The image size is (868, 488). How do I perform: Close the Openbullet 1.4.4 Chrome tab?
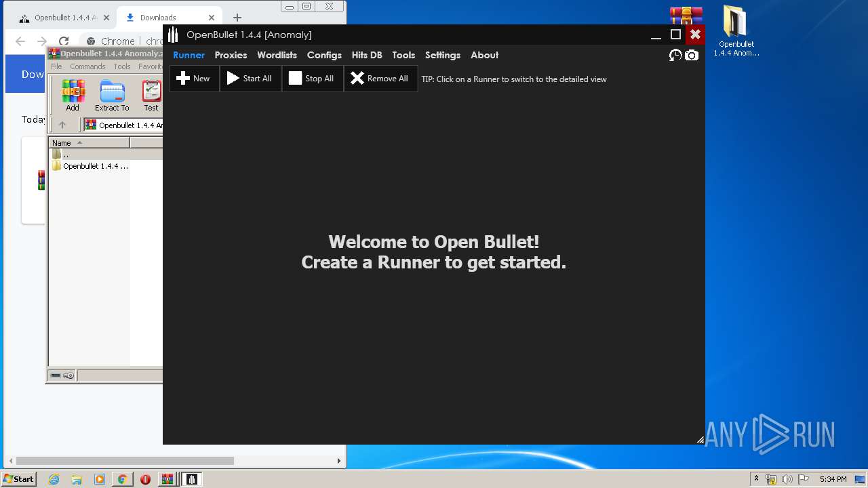106,18
